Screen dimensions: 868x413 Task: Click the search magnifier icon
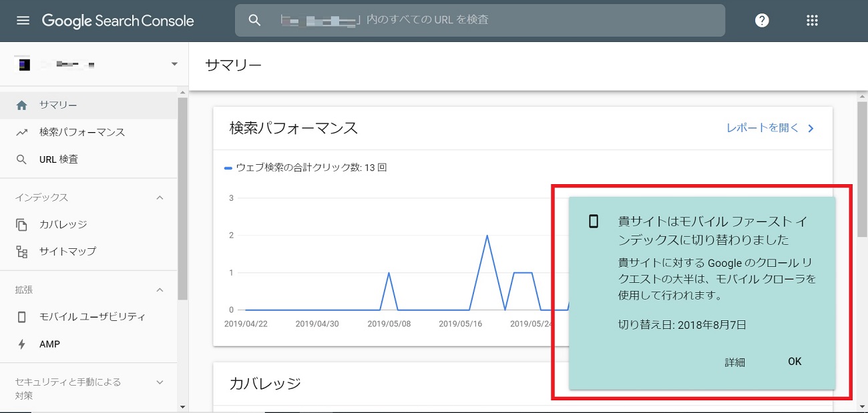[x=254, y=20]
